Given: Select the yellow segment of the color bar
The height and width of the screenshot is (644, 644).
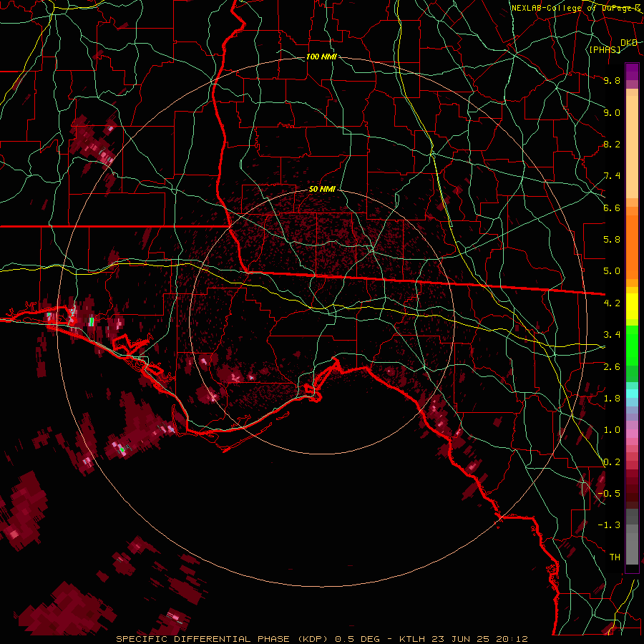Looking at the screenshot, I should pyautogui.click(x=632, y=306).
